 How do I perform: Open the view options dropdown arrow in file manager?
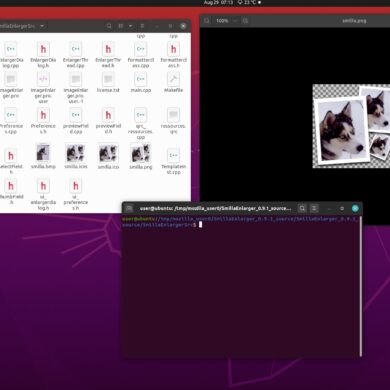pyautogui.click(x=130, y=26)
